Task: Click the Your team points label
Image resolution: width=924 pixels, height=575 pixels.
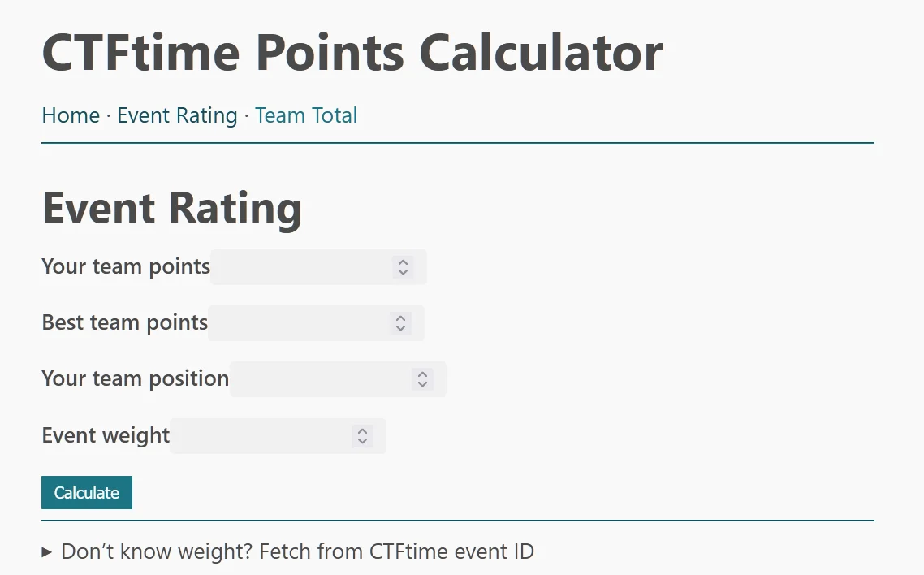Action: pyautogui.click(x=126, y=266)
